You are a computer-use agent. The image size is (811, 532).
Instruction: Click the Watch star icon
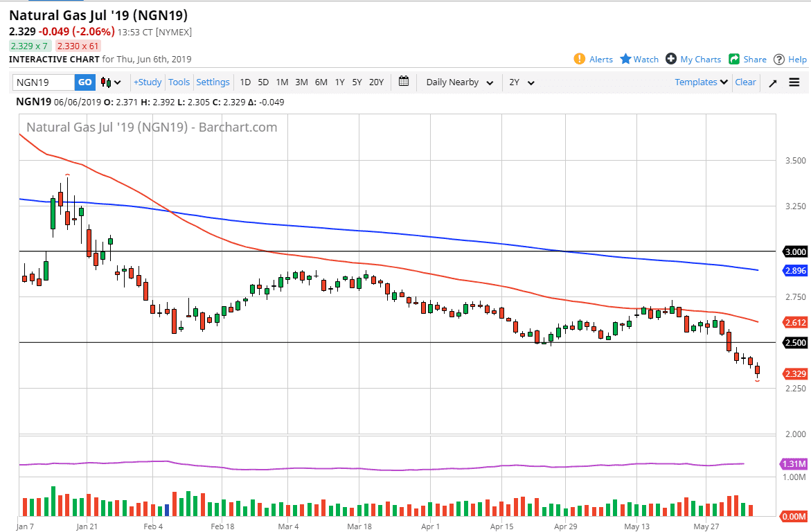coord(625,59)
